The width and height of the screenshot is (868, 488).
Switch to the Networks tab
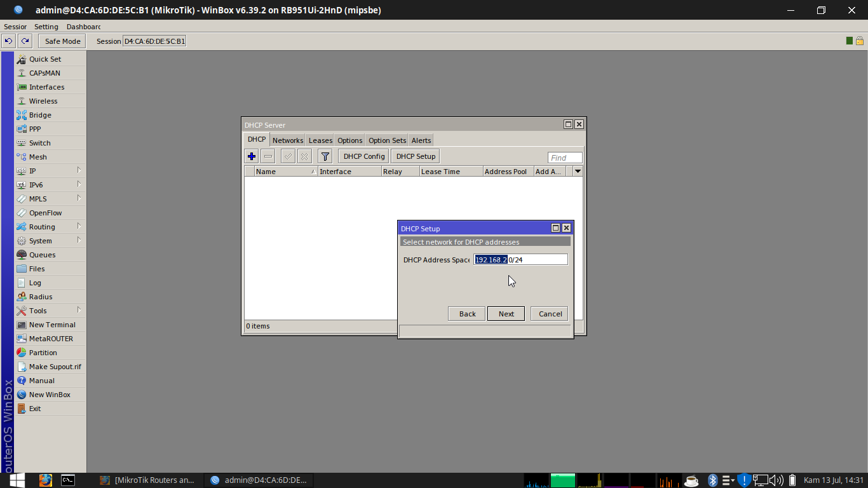coord(288,140)
